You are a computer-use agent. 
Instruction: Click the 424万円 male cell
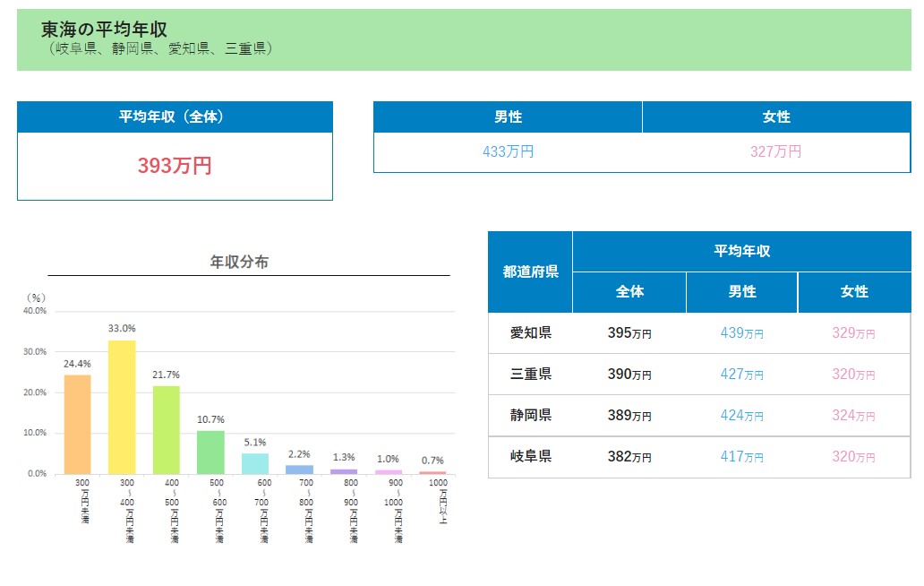click(741, 416)
